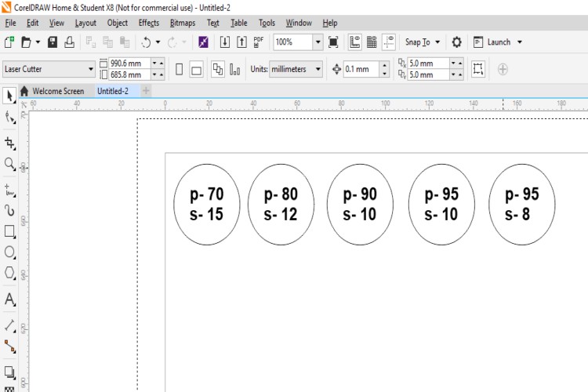The image size is (588, 392).
Task: Open the Layout menu
Action: 85,23
